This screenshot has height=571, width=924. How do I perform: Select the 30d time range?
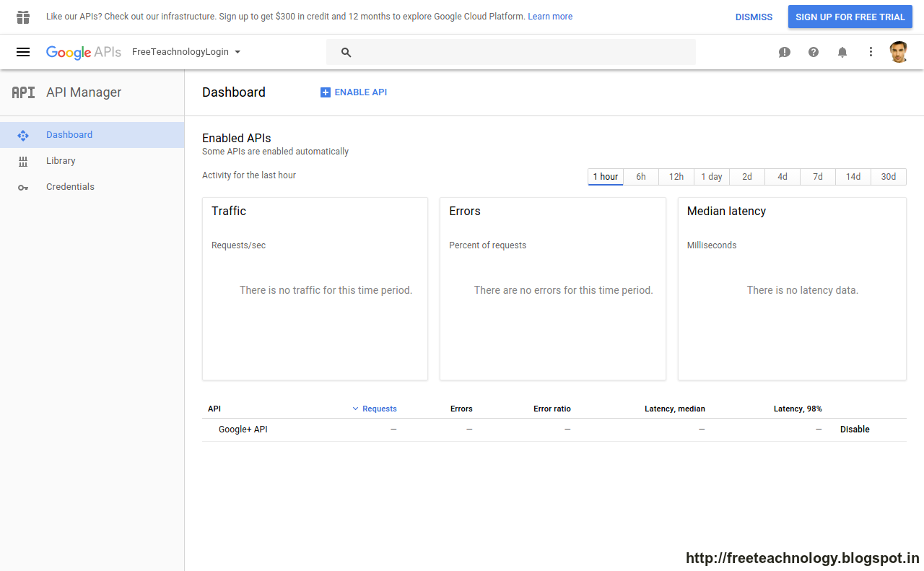pyautogui.click(x=889, y=177)
